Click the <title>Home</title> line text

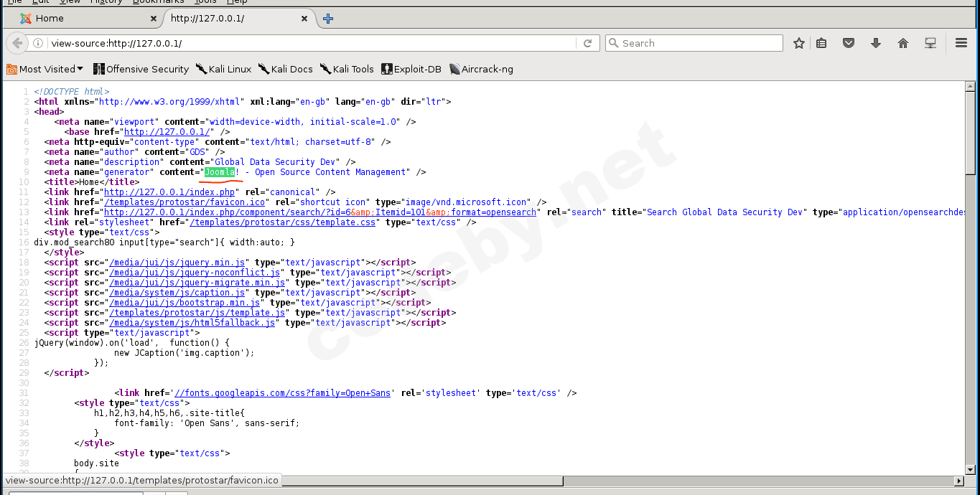click(92, 182)
